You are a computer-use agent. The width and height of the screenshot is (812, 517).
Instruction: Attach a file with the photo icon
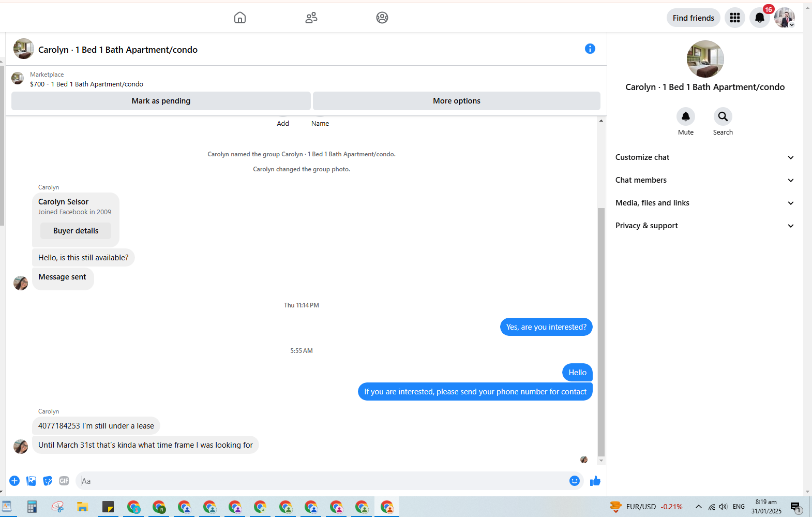[31, 481]
